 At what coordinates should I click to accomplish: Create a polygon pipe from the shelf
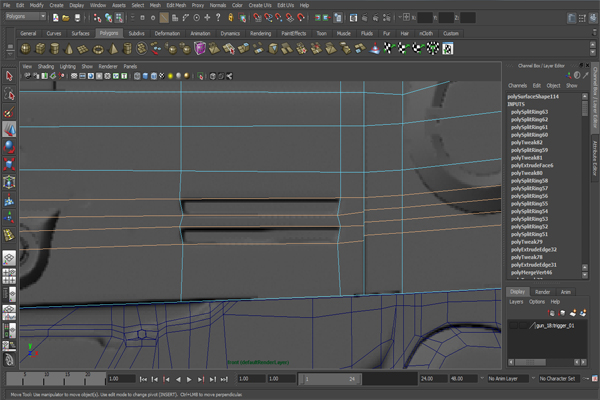coord(127,49)
